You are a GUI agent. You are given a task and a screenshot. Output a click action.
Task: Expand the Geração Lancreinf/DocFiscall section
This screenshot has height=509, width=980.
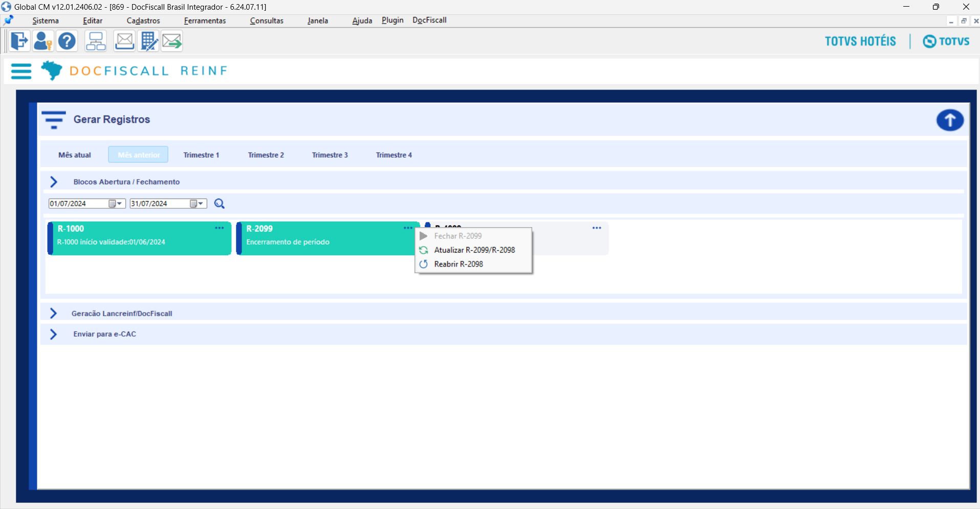click(54, 313)
